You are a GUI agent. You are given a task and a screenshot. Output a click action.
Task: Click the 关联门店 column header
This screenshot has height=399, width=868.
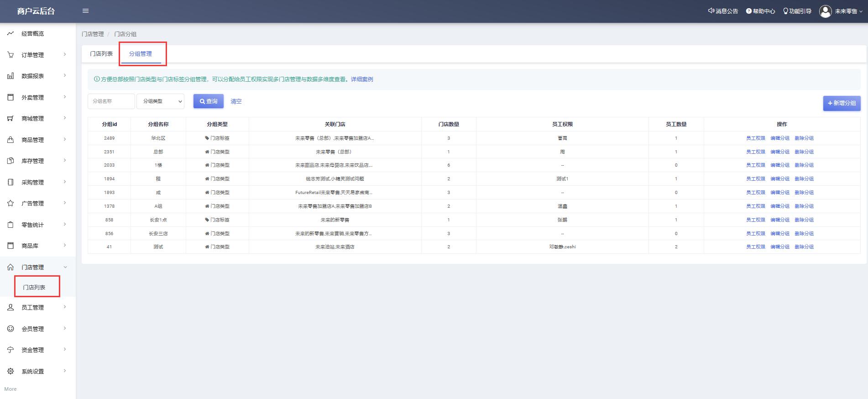335,124
